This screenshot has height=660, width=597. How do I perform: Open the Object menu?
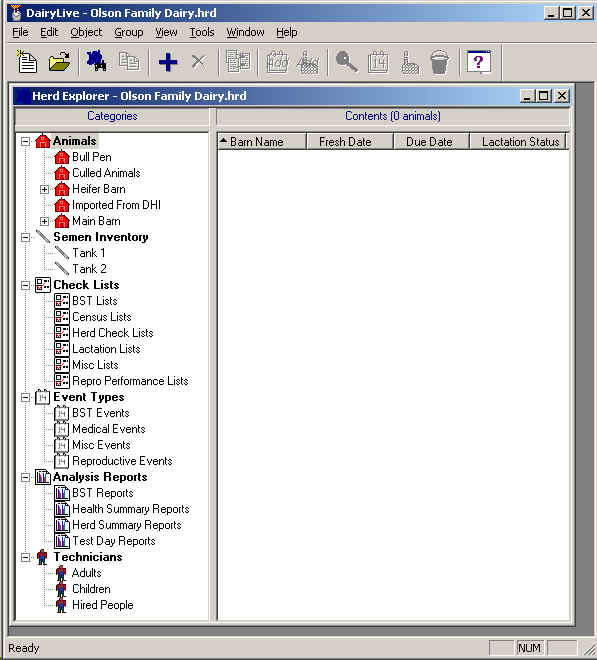click(x=86, y=32)
